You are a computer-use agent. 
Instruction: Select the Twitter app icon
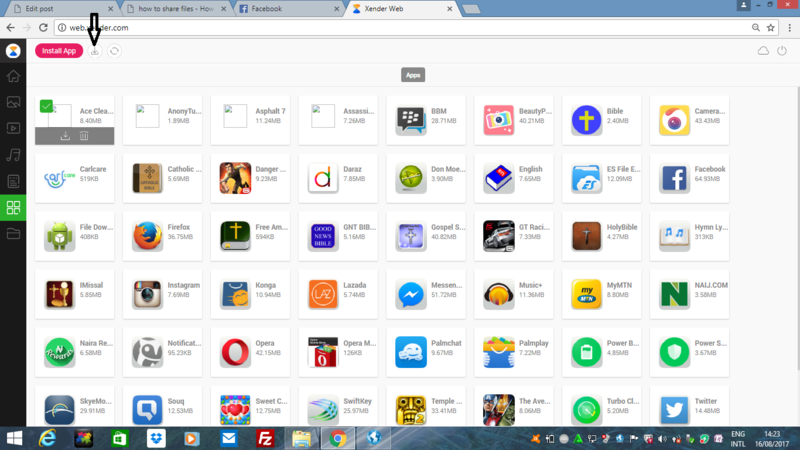[x=674, y=410]
